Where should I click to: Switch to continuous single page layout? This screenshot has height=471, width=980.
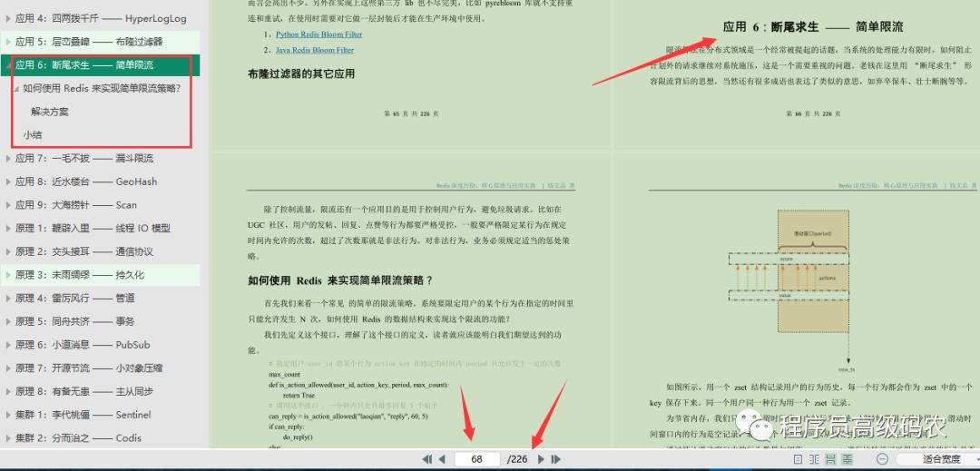point(830,459)
